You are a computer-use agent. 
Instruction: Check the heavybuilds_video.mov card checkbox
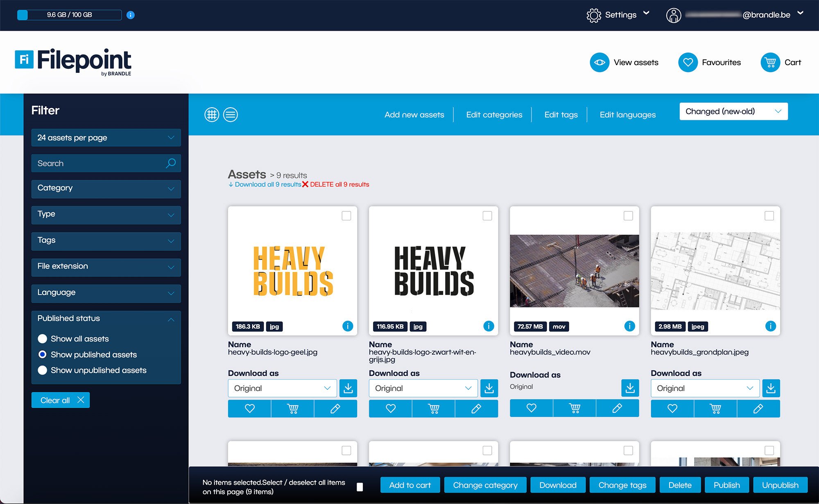pyautogui.click(x=628, y=216)
